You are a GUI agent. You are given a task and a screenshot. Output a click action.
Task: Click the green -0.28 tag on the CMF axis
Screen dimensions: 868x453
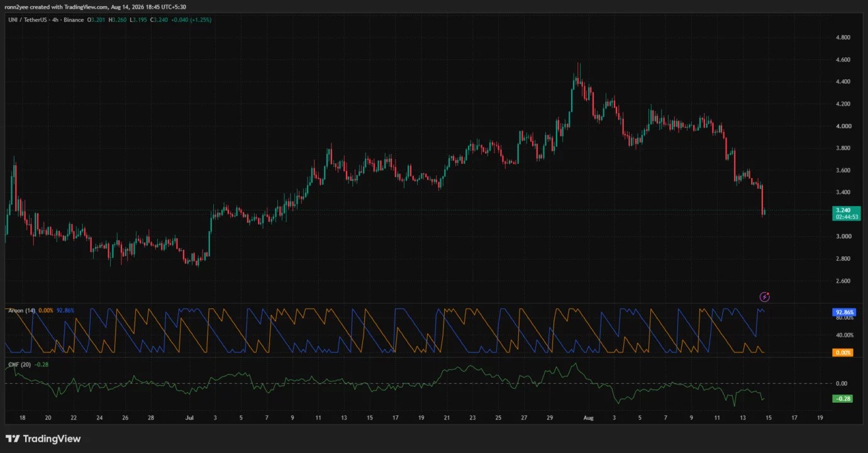point(842,398)
